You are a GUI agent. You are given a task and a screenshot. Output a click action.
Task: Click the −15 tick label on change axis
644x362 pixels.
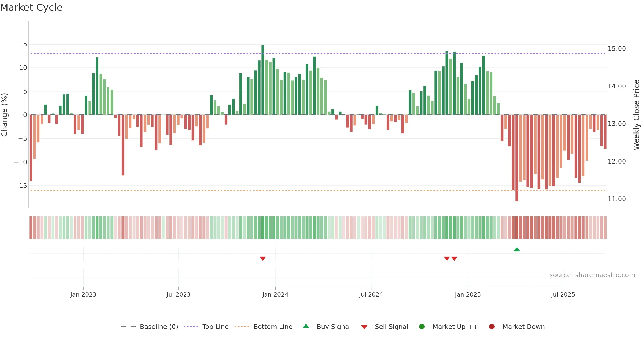[x=21, y=186]
